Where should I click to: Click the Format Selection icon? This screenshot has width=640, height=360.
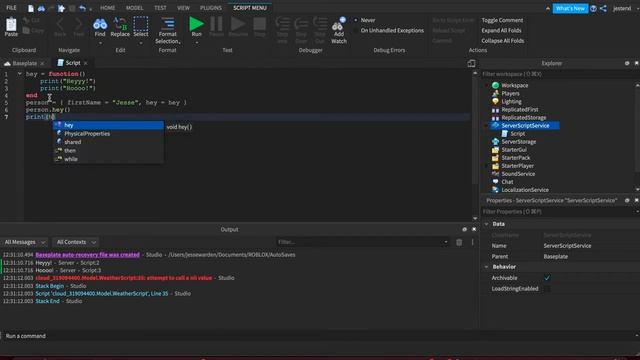[x=167, y=24]
